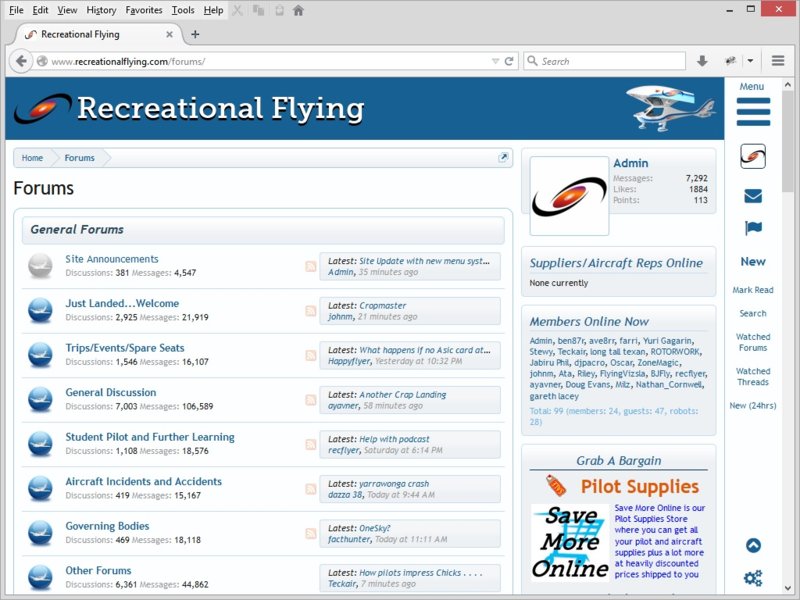Viewport: 800px width, 600px height.
Task: Click the Admin avatar thumbnail
Action: tap(569, 196)
